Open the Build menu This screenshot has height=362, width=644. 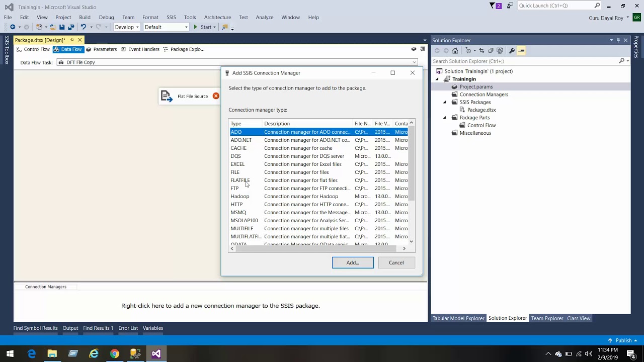85,17
